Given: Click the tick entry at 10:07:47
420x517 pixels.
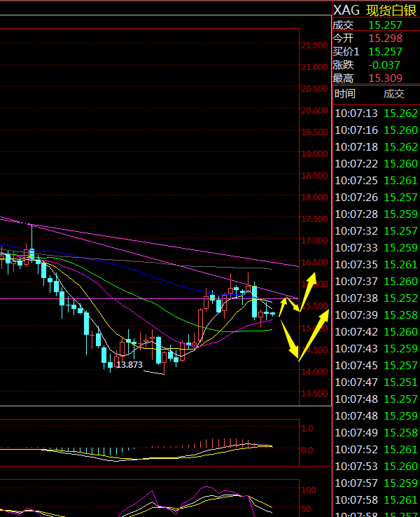Looking at the screenshot, I should pos(376,382).
